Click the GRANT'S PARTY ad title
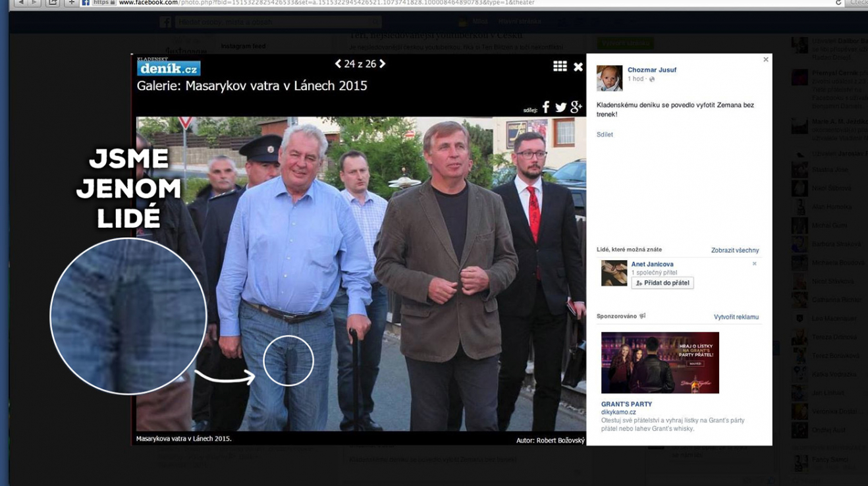The height and width of the screenshot is (486, 868). click(626, 404)
